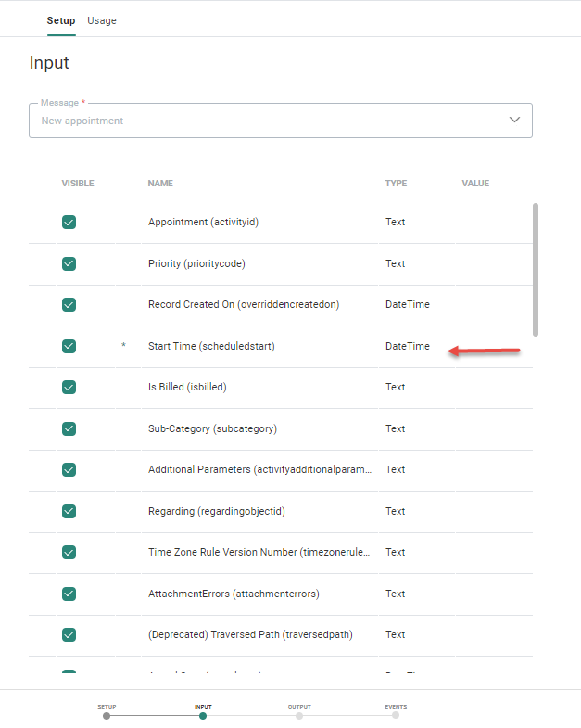Toggle the Priority (prioritycode) checkbox
The height and width of the screenshot is (728, 581).
coord(69,263)
